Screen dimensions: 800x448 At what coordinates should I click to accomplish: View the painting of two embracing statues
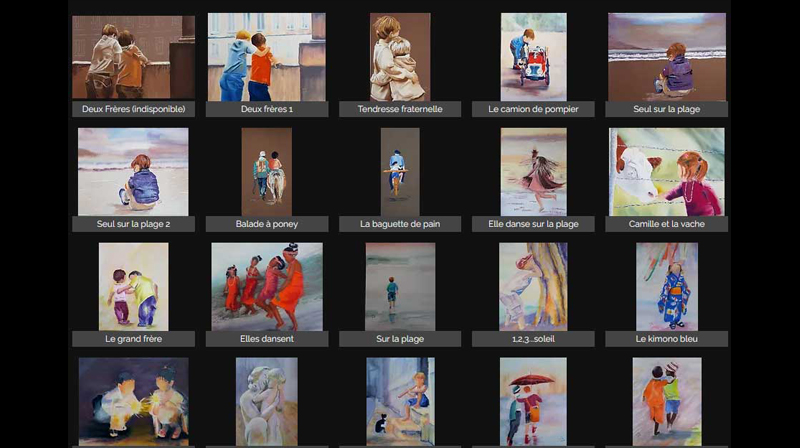266,402
